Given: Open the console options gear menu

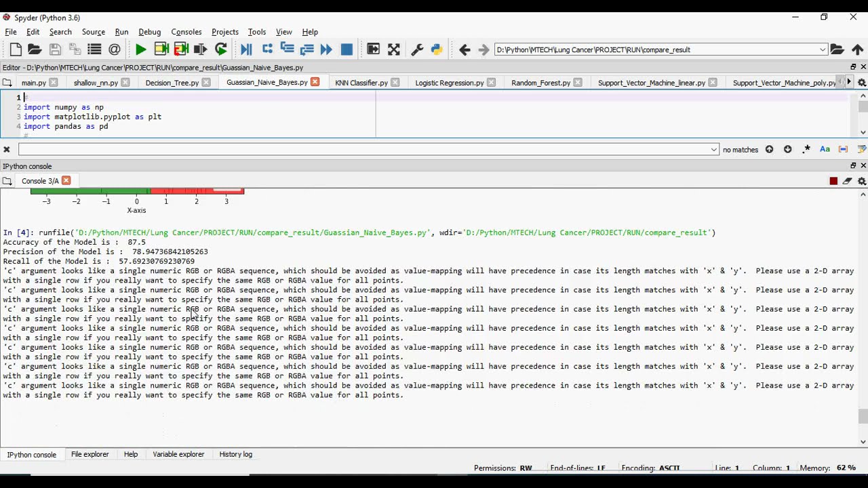Looking at the screenshot, I should coord(862,181).
